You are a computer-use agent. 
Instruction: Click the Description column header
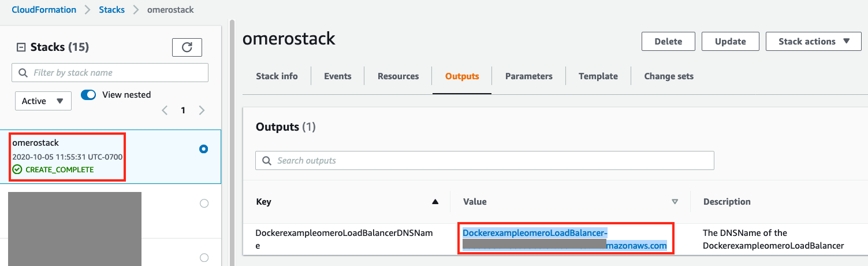point(727,202)
